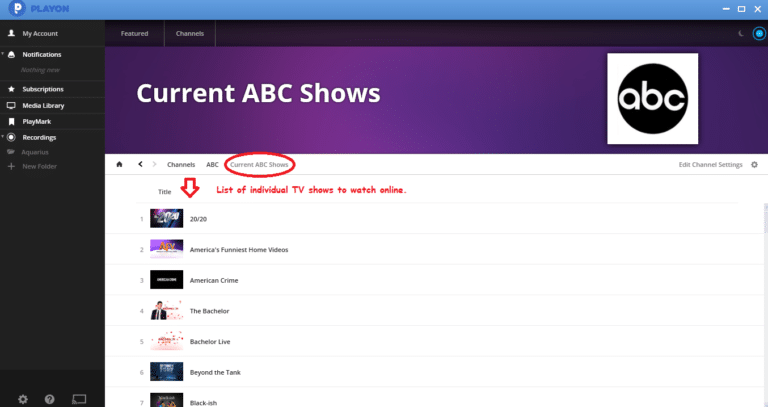Open the 20/20 show thumbnail
The image size is (768, 407).
[167, 218]
